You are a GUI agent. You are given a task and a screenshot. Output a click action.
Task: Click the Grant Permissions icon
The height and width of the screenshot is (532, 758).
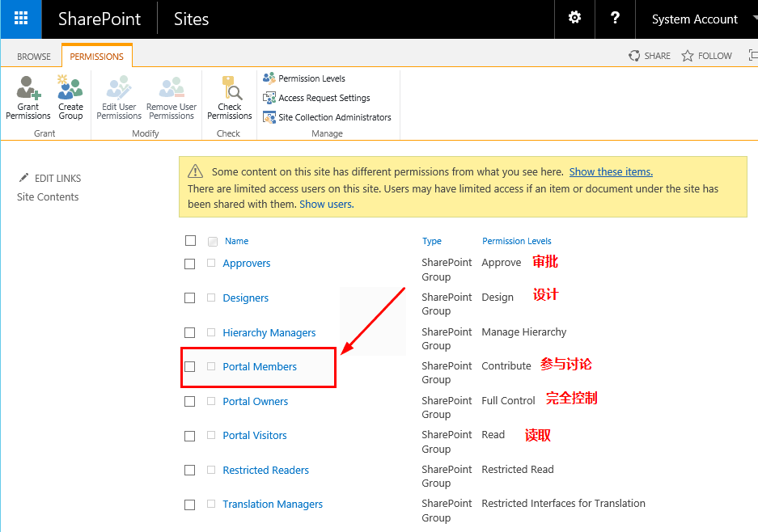(x=28, y=87)
